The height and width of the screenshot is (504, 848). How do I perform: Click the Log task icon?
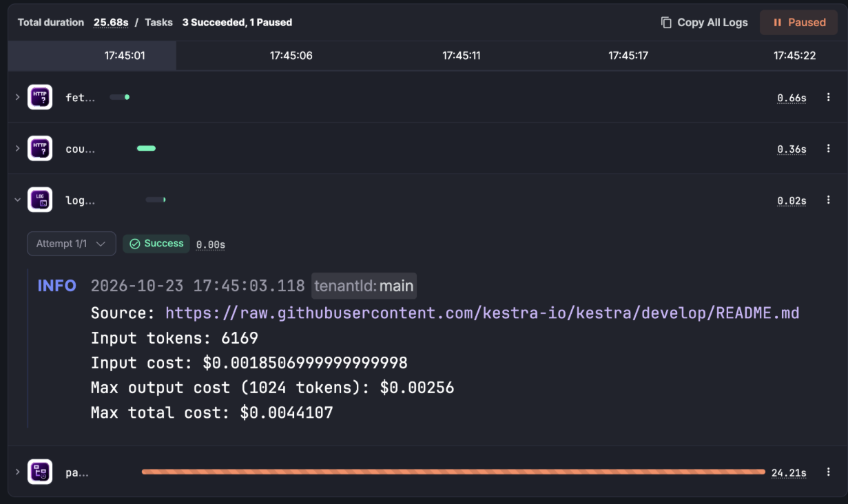[40, 200]
